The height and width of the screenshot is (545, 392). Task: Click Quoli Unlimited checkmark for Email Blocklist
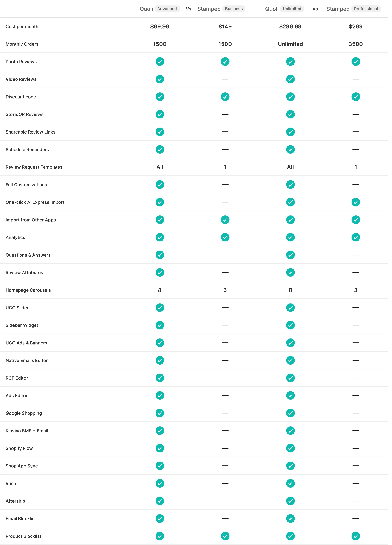point(290,518)
